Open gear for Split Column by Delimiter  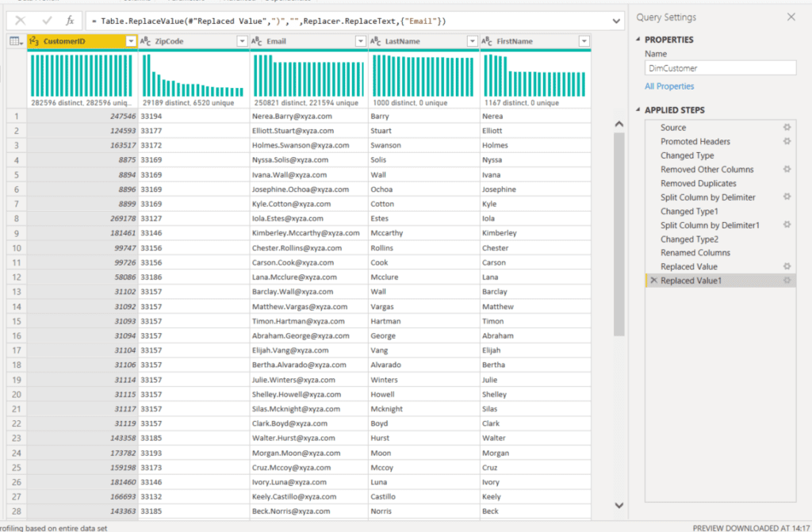(x=787, y=197)
